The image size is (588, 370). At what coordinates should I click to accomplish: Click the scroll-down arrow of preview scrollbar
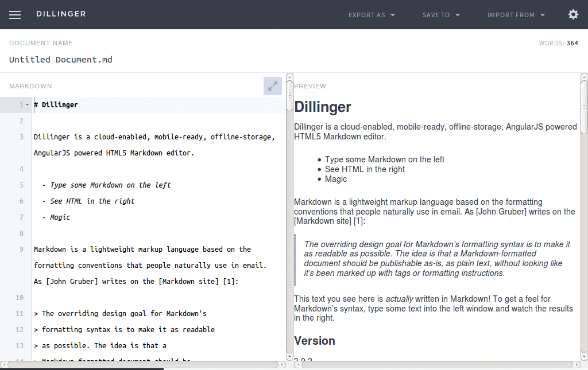(x=584, y=356)
